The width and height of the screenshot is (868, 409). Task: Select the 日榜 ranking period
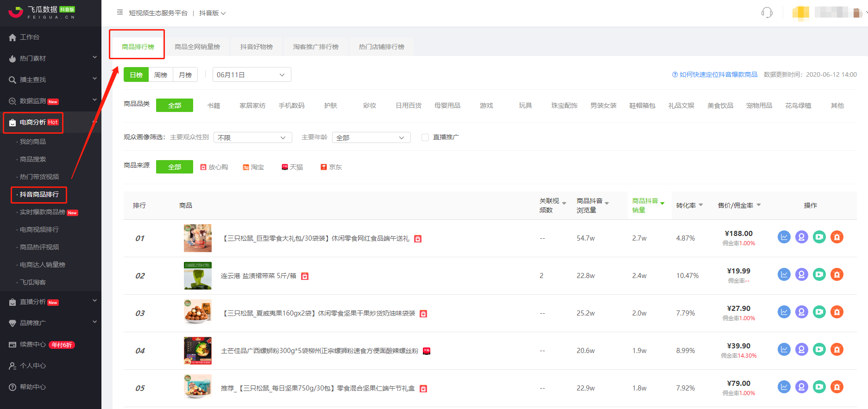136,74
